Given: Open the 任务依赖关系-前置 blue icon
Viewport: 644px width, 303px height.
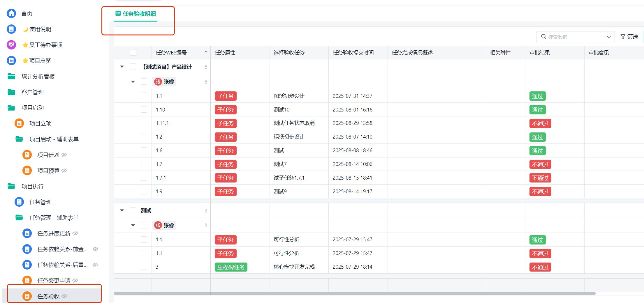Looking at the screenshot, I should click(27, 249).
